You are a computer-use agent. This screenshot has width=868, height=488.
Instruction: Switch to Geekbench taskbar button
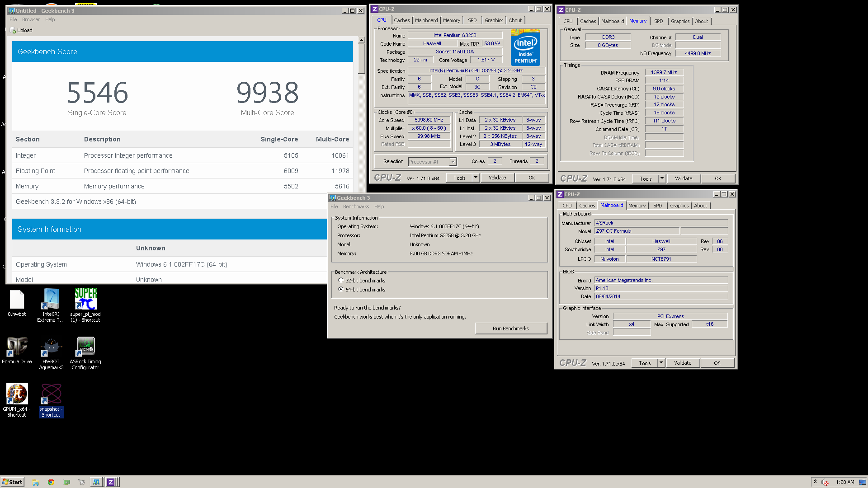tap(96, 482)
